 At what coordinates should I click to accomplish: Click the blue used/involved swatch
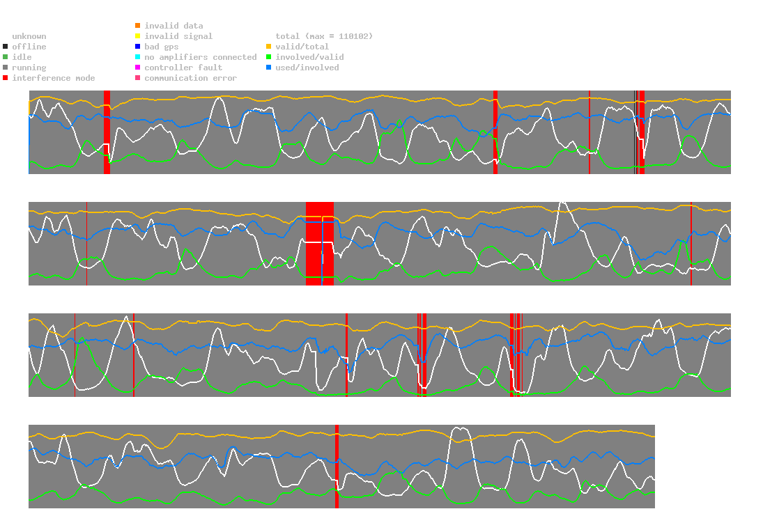(x=268, y=68)
